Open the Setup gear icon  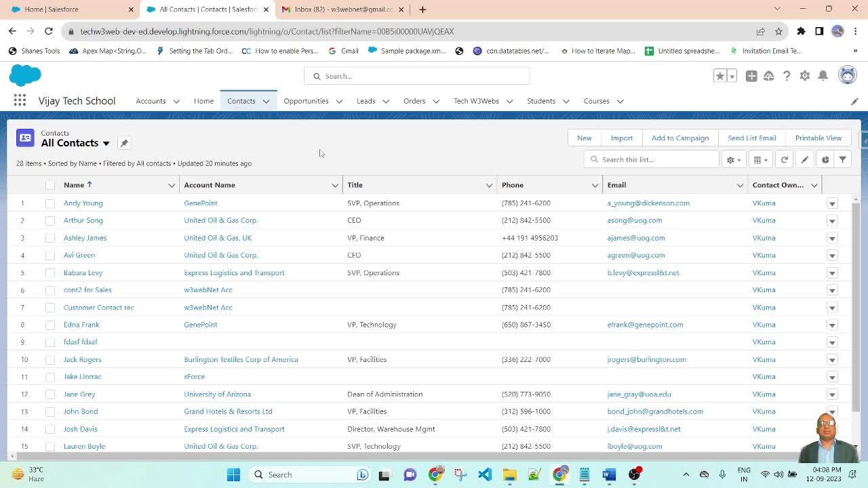(x=805, y=76)
